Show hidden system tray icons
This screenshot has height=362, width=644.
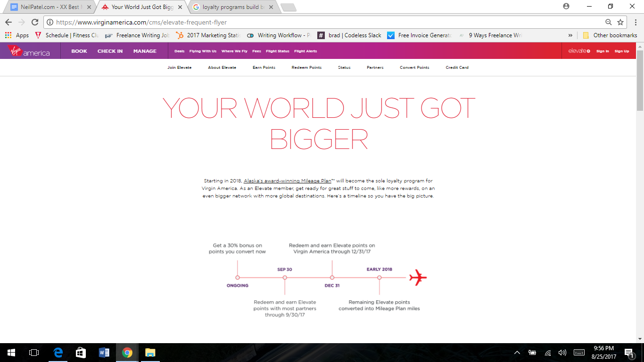pyautogui.click(x=517, y=353)
